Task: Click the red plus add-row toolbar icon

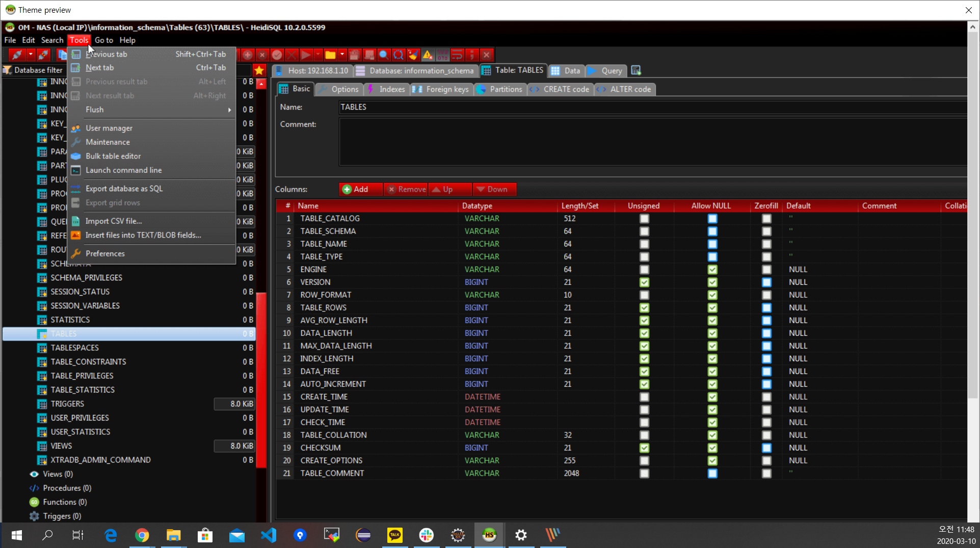Action: pos(248,55)
